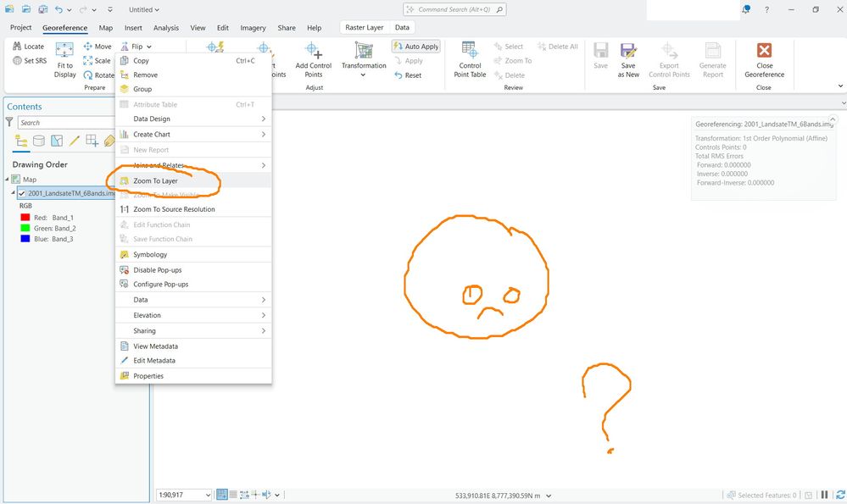
Task: Click the red Band_1 color swatch
Action: (x=25, y=218)
